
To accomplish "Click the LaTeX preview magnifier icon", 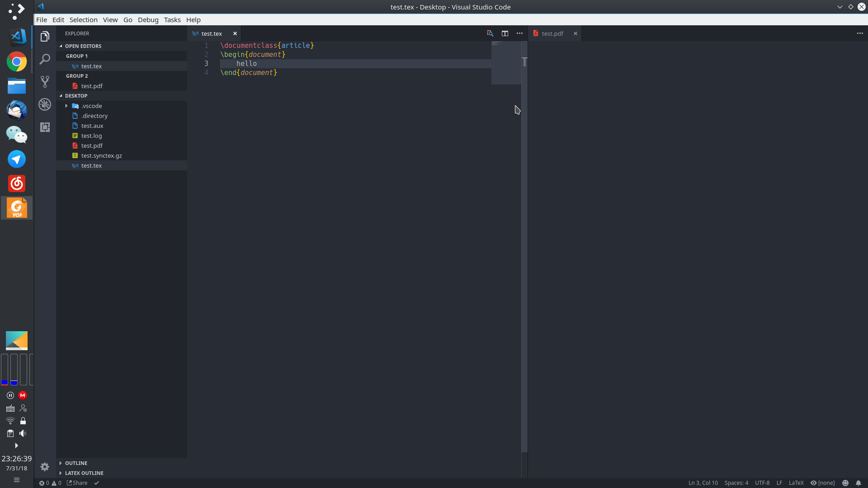I will [490, 33].
